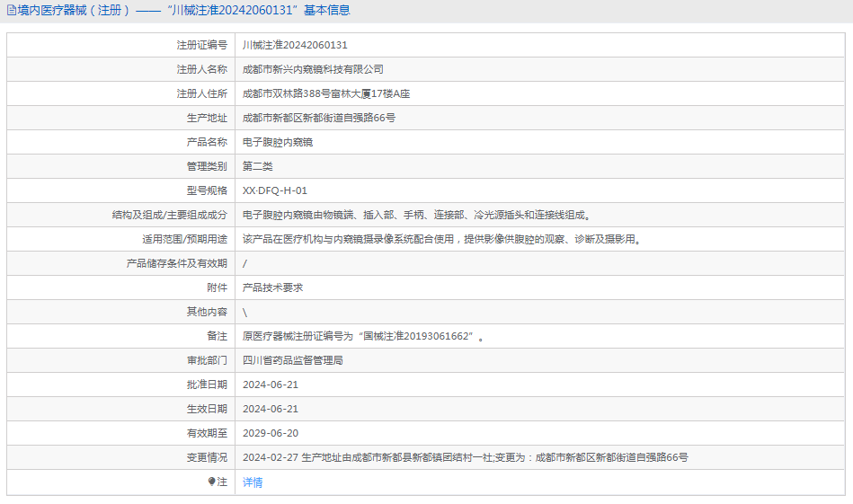The width and height of the screenshot is (853, 504).
Task: Click the 附件 label
Action: click(x=217, y=287)
